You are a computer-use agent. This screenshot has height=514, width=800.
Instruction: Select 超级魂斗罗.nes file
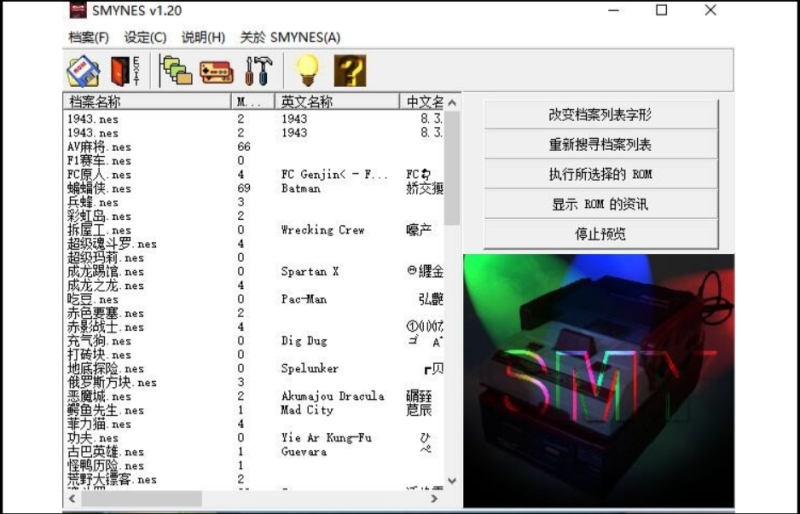coord(112,244)
